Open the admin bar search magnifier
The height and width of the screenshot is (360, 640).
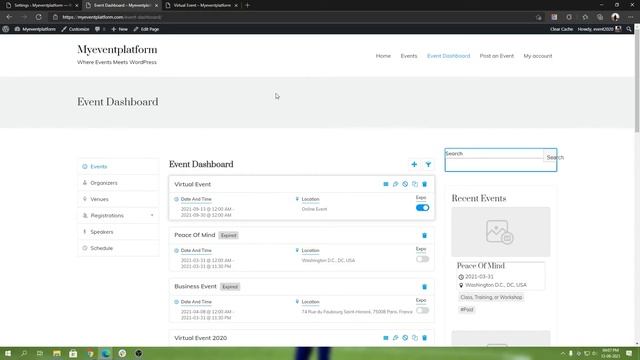pyautogui.click(x=629, y=29)
